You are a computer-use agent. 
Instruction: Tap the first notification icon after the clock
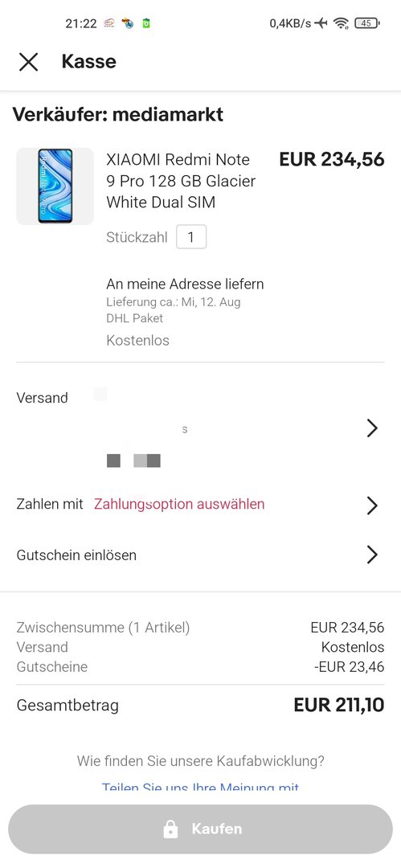[x=109, y=23]
